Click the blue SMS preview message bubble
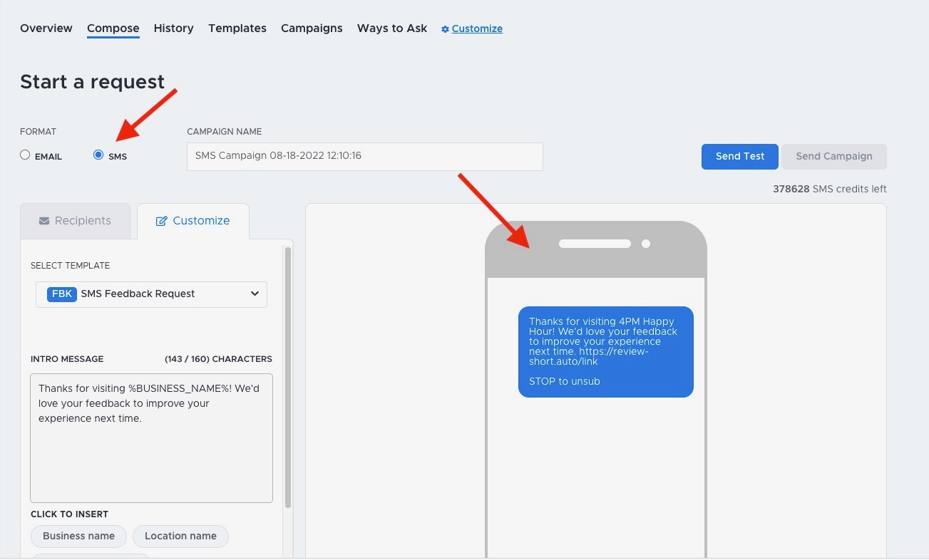This screenshot has height=560, width=929. click(x=606, y=352)
